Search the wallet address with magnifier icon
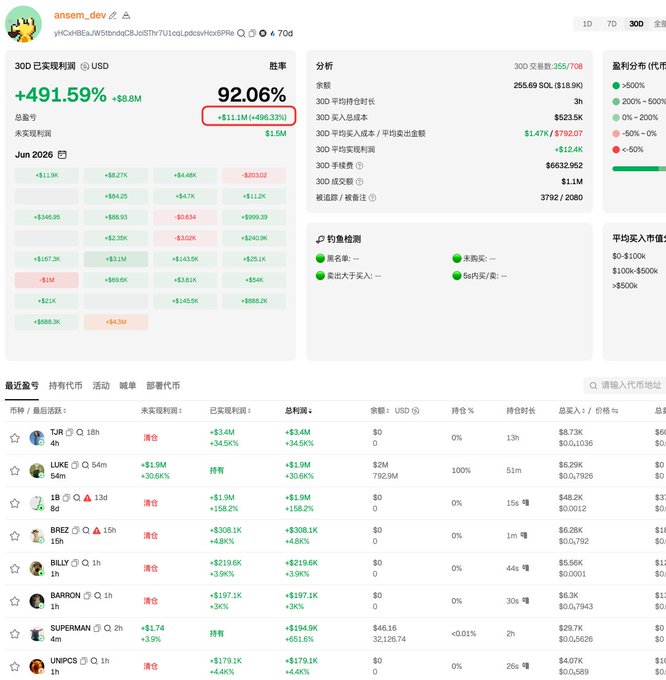 [x=241, y=33]
